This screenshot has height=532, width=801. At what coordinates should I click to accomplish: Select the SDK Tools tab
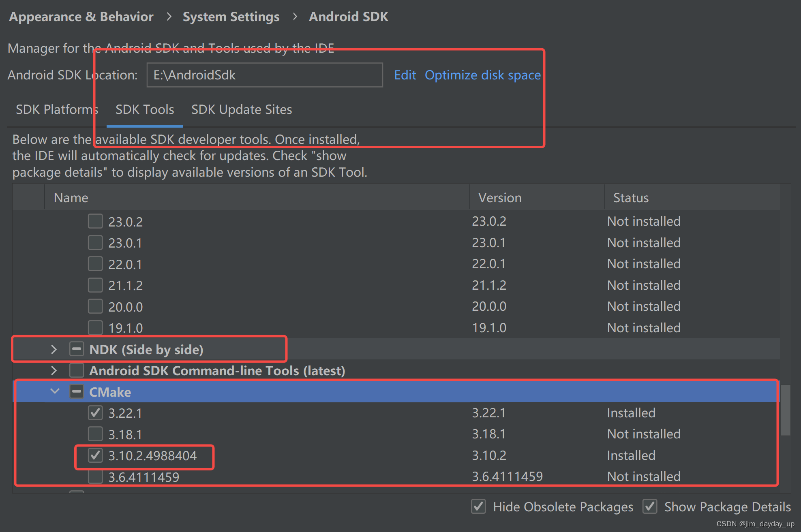pyautogui.click(x=145, y=109)
